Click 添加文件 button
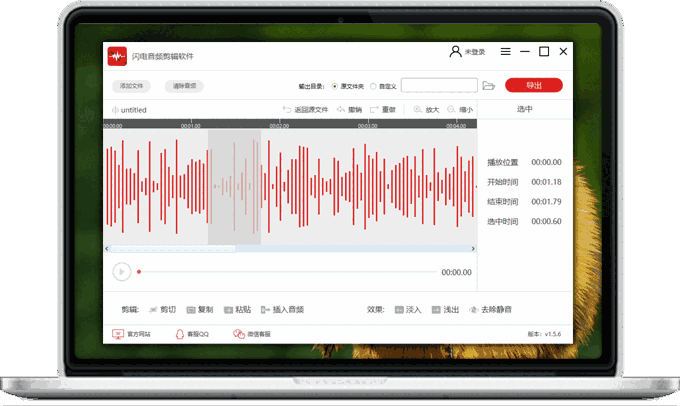680x406 pixels. coord(131,86)
